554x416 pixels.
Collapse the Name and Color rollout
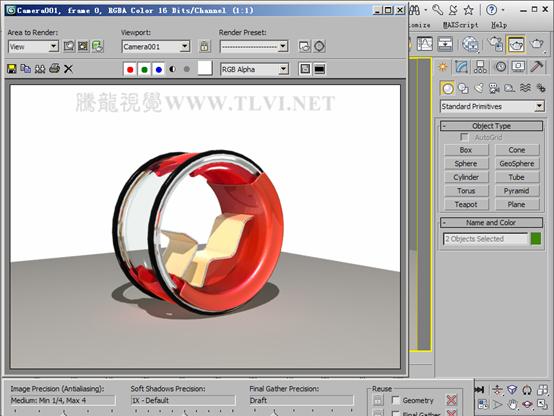click(491, 222)
